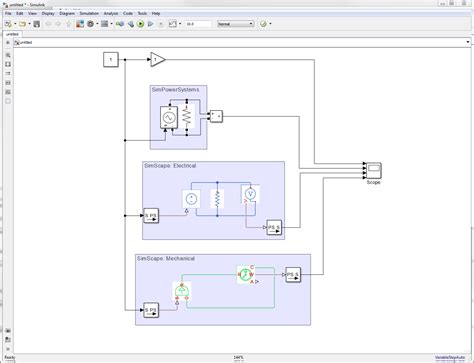Run the simulation with green play button
Image resolution: width=474 pixels, height=363 pixels.
pyautogui.click(x=141, y=24)
